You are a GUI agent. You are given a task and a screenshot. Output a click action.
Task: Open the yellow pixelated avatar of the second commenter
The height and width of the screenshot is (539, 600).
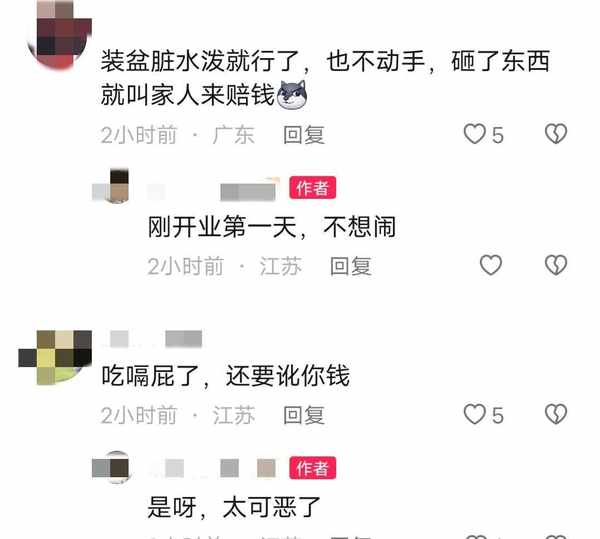point(55,357)
